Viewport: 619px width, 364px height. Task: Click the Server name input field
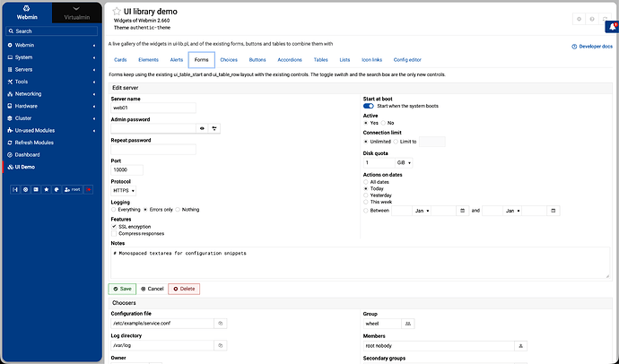point(153,108)
